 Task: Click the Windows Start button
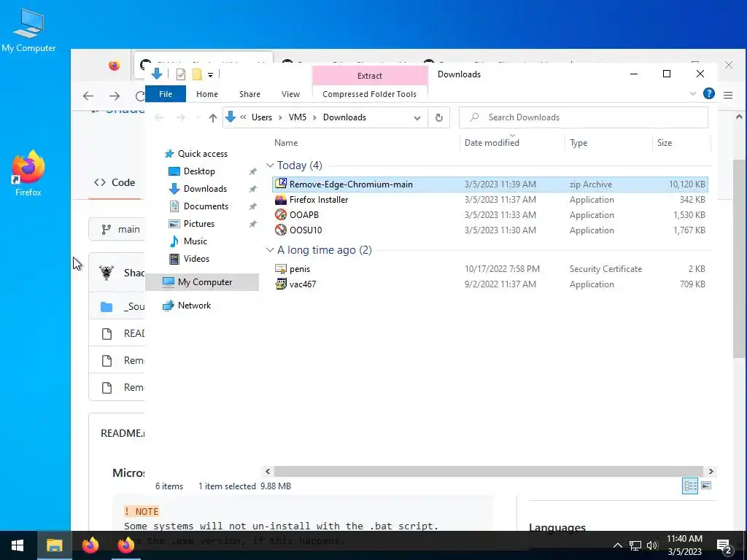pyautogui.click(x=18, y=545)
